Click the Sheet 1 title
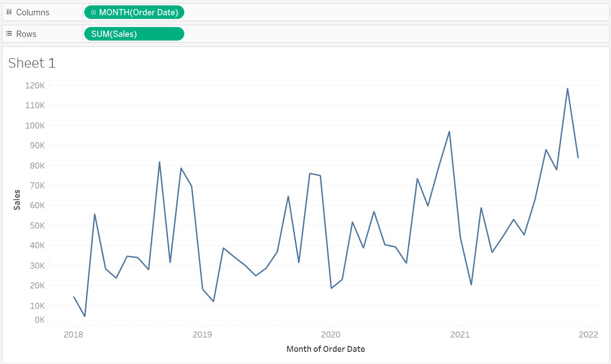 (32, 63)
